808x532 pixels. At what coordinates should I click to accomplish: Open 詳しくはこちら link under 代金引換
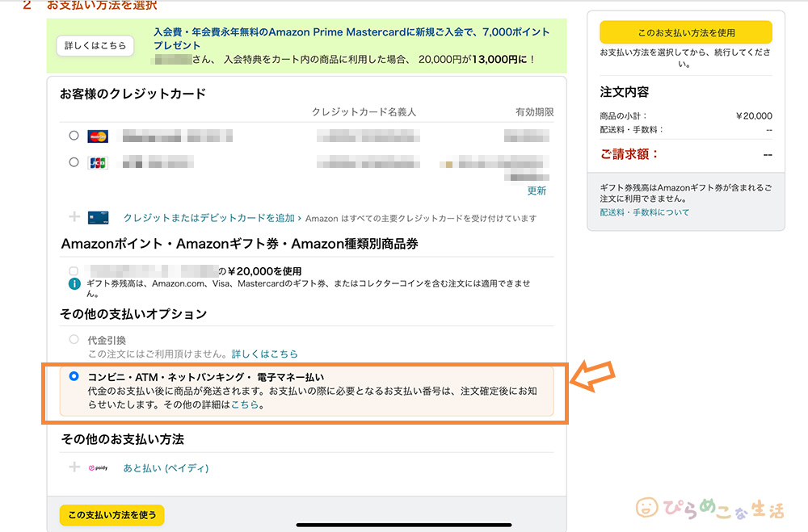[265, 354]
